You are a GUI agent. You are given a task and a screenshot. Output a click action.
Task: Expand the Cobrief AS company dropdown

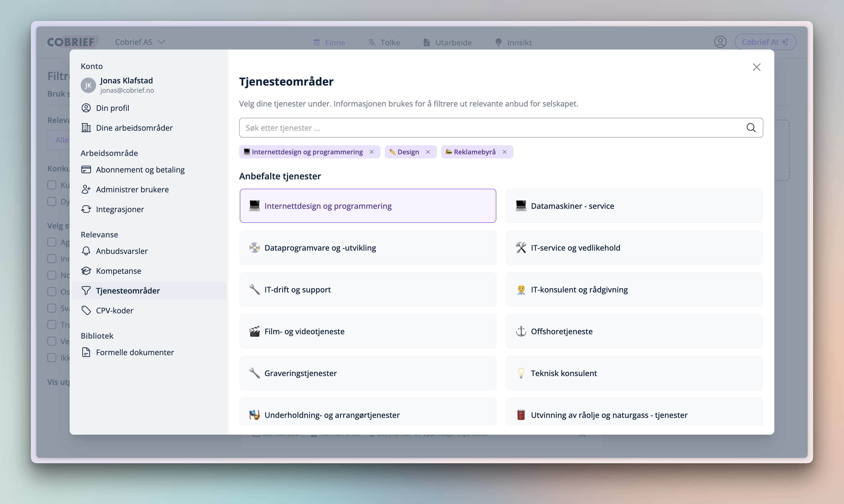(x=140, y=42)
